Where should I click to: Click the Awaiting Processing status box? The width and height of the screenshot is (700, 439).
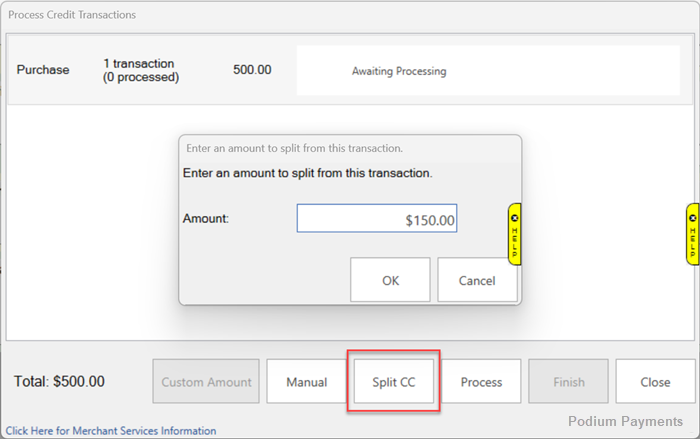tap(488, 71)
